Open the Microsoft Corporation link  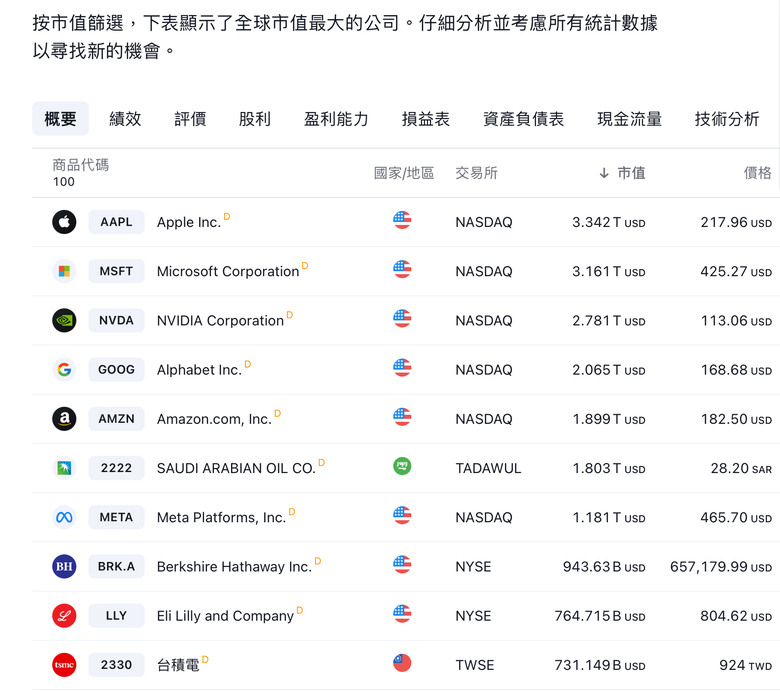click(x=228, y=272)
